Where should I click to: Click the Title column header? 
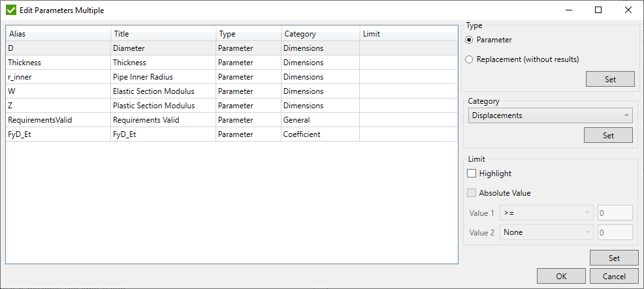coord(163,34)
